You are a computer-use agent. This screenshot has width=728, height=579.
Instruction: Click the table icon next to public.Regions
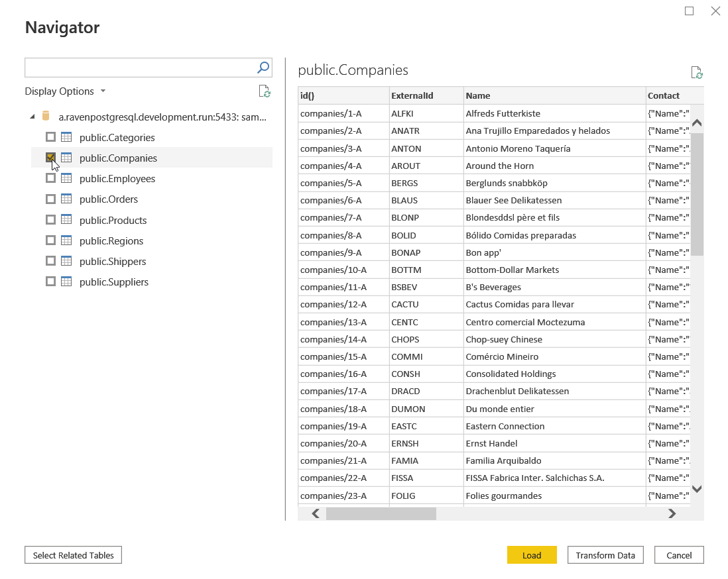pos(66,240)
